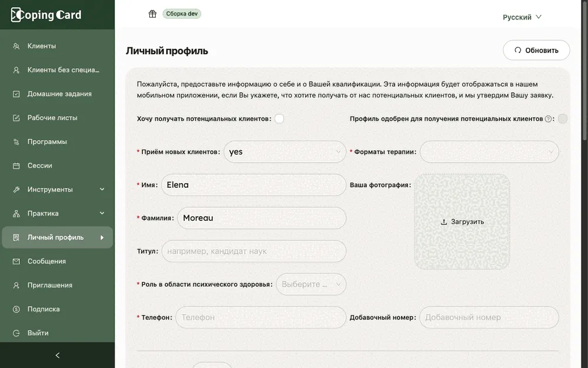Click the Телефон input field

[260, 317]
